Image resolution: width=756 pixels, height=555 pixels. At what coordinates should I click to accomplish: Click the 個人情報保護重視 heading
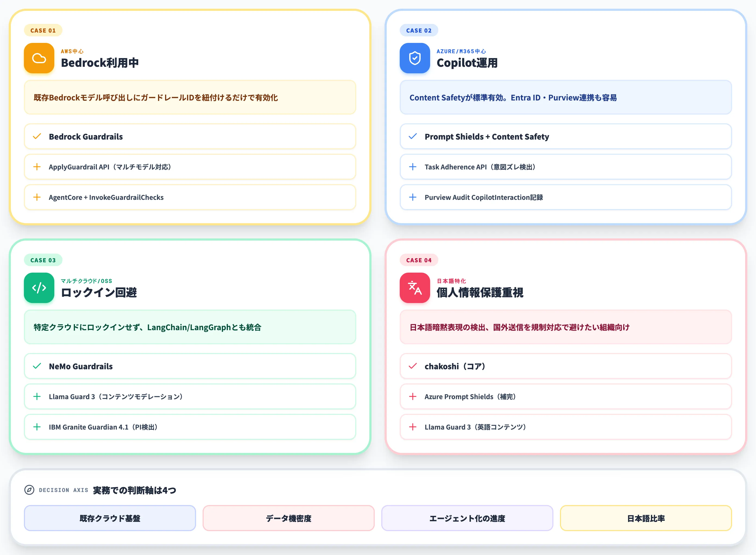click(480, 293)
